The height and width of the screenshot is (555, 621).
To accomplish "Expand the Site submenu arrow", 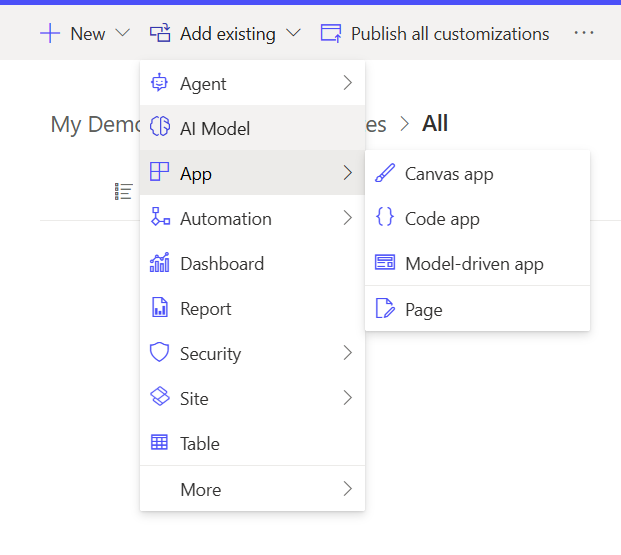I will coord(347,398).
